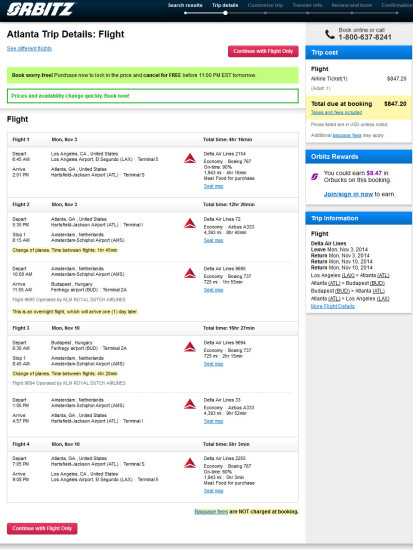Screen dimensions: 413x550
Task: Open Baggage fees link below the flights
Action: [211, 512]
